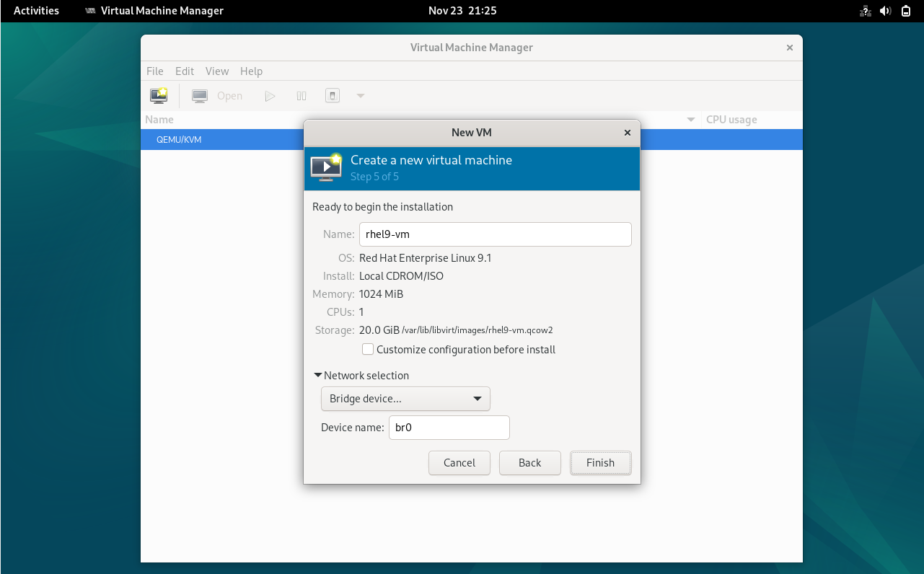Viewport: 924px width, 574px height.
Task: Click the Cancel button
Action: (x=459, y=463)
